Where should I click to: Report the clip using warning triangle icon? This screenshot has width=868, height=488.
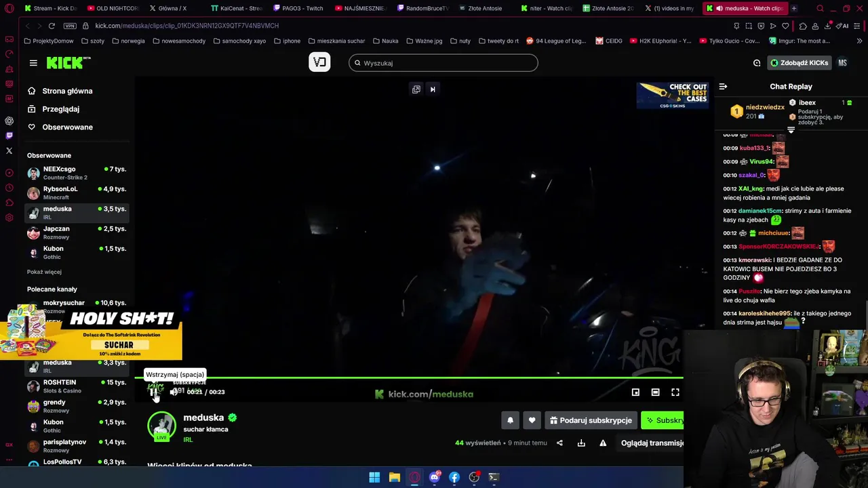[603, 443]
